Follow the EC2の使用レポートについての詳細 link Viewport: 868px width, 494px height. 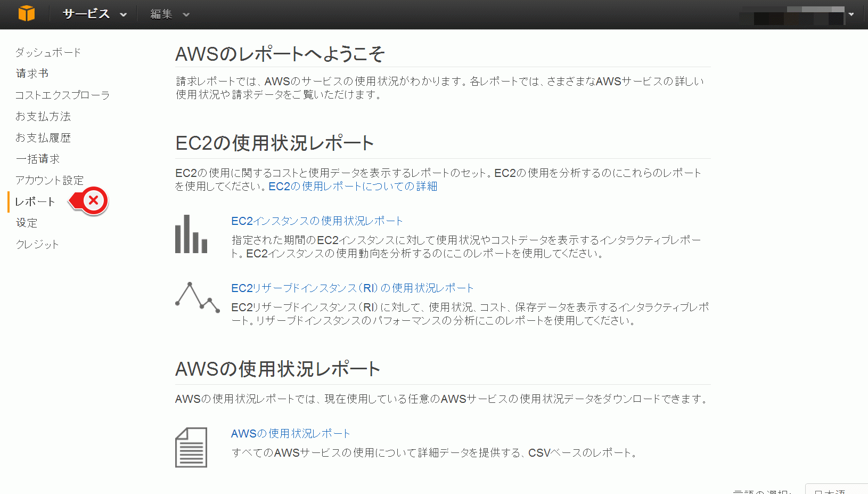pos(353,186)
